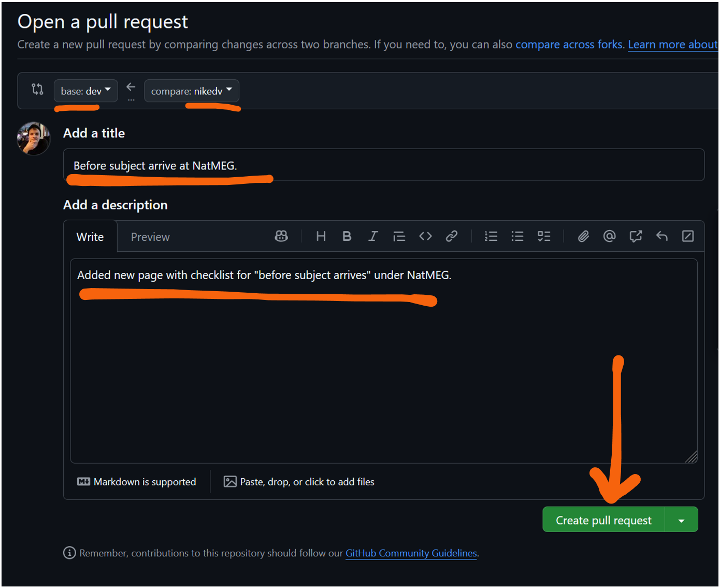720x588 pixels.
Task: Click the Create pull request button
Action: [603, 520]
